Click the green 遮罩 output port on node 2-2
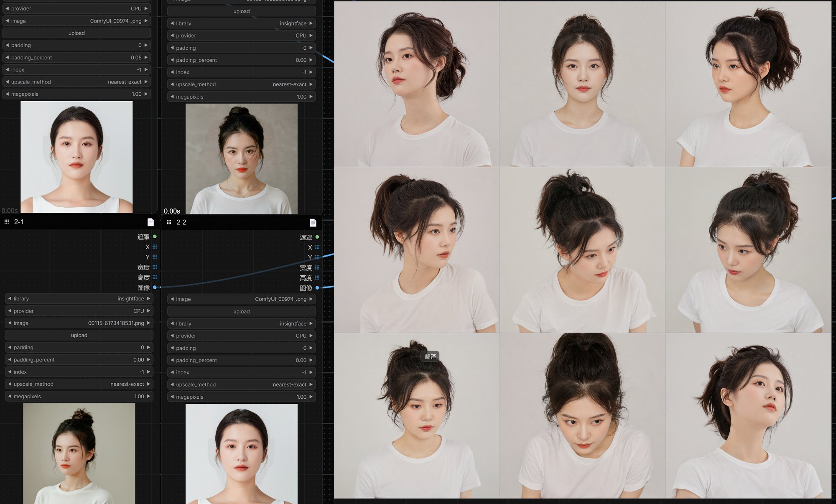Screen dimensions: 836x504 (317, 237)
